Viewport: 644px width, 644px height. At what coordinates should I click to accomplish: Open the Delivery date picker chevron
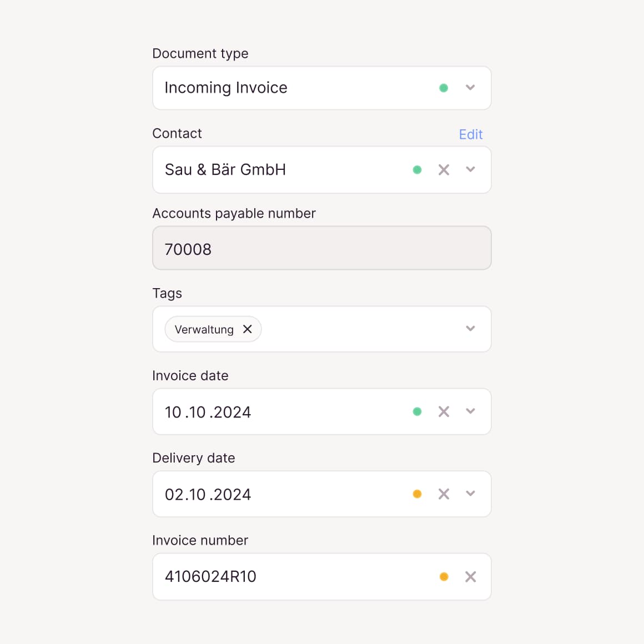[x=470, y=494]
